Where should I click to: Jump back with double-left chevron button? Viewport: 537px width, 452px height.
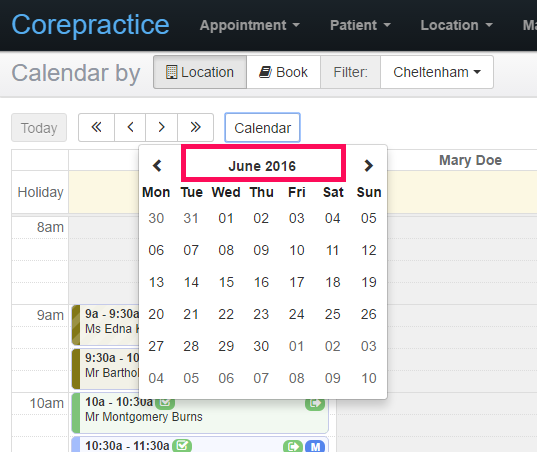tap(96, 127)
